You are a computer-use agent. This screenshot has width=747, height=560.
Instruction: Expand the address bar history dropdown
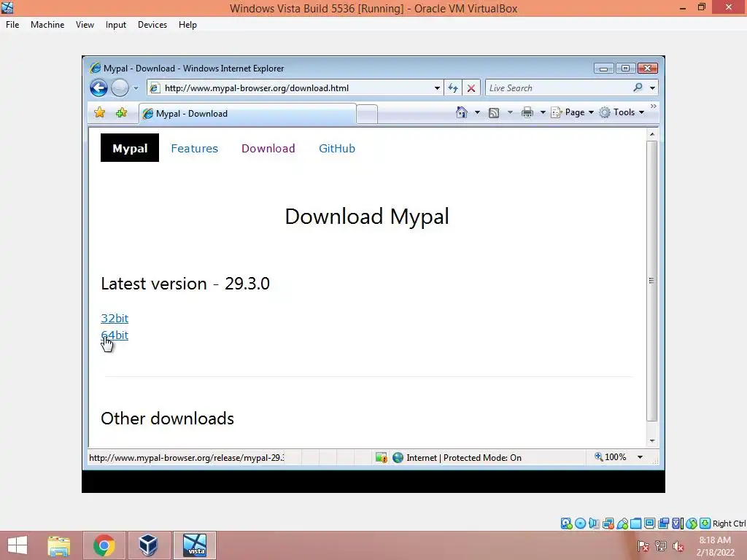pyautogui.click(x=437, y=88)
